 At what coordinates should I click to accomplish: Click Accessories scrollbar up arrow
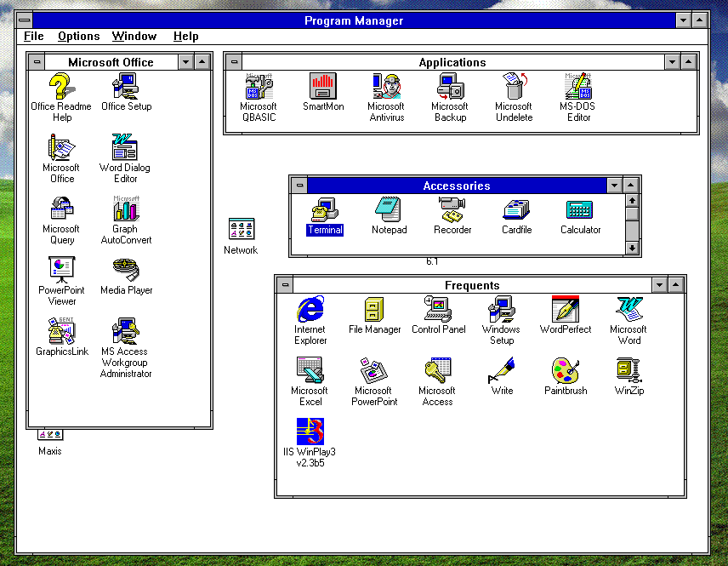(632, 201)
